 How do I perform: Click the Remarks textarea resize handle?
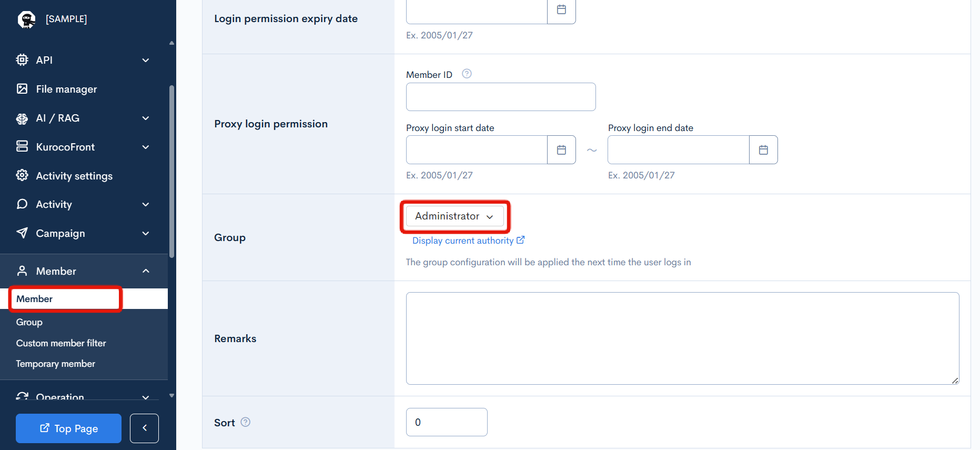point(955,381)
